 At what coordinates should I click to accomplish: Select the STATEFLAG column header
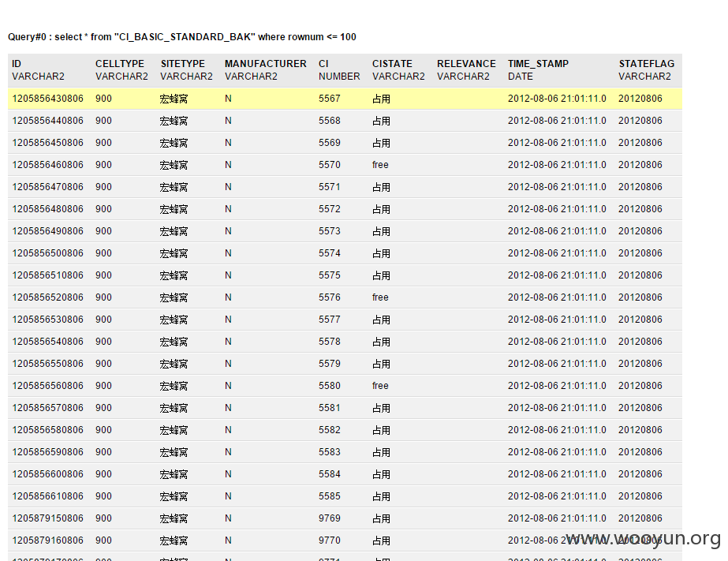(x=646, y=64)
